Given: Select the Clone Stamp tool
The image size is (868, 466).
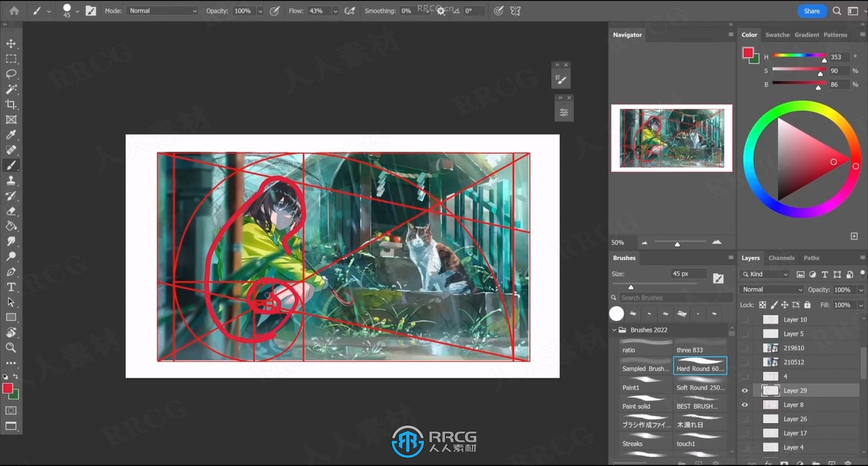Looking at the screenshot, I should (11, 180).
